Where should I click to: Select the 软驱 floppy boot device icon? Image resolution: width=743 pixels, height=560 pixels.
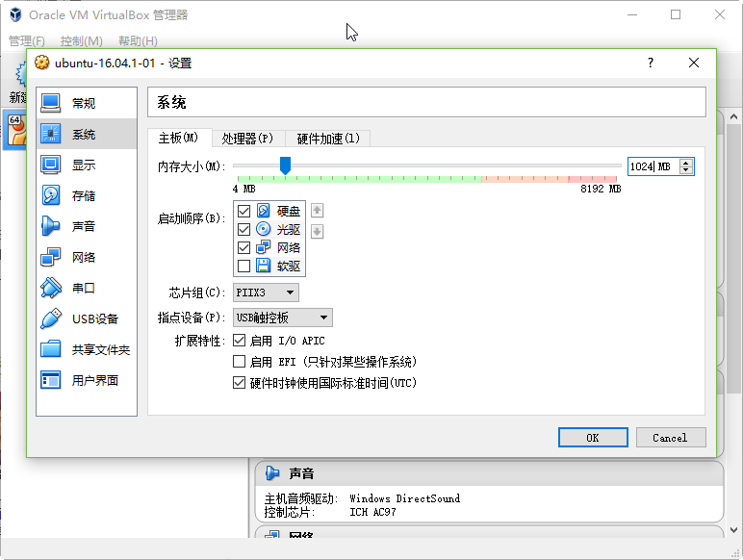263,266
